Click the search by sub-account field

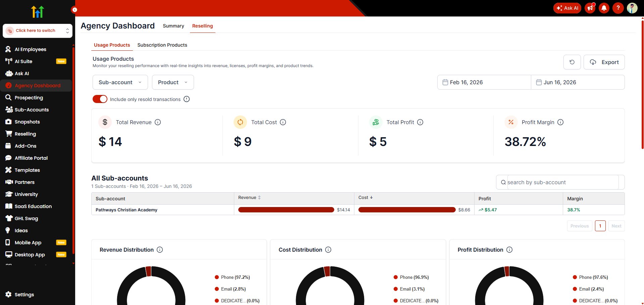(560, 182)
